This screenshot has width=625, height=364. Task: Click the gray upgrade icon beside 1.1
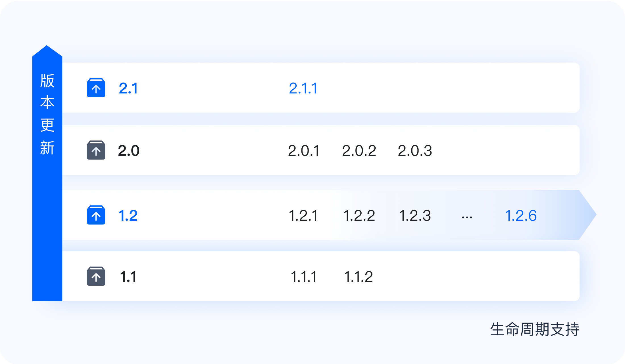(96, 276)
